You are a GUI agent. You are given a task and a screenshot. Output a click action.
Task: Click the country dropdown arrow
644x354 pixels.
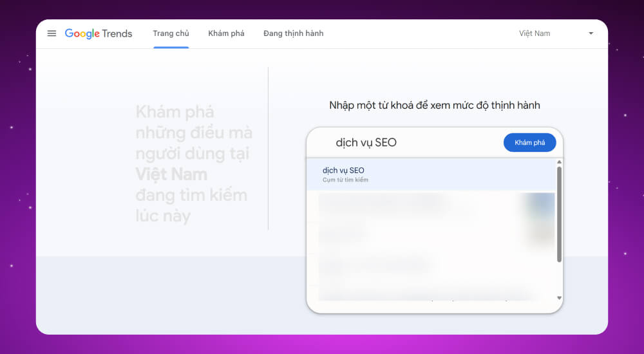coord(591,33)
